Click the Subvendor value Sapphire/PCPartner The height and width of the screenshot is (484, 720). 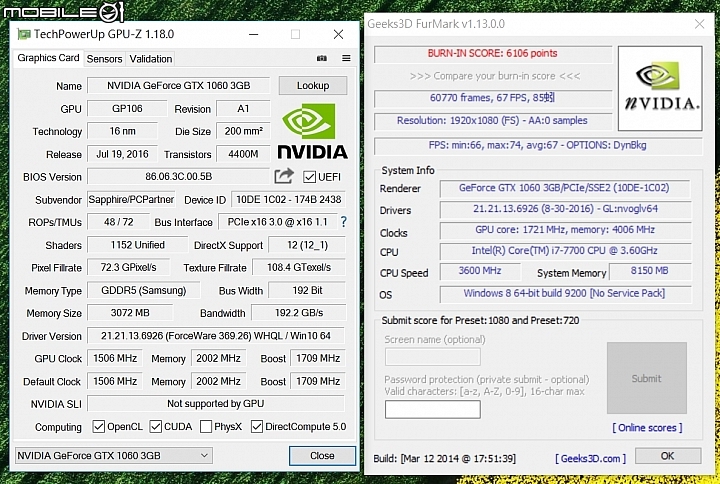[131, 199]
